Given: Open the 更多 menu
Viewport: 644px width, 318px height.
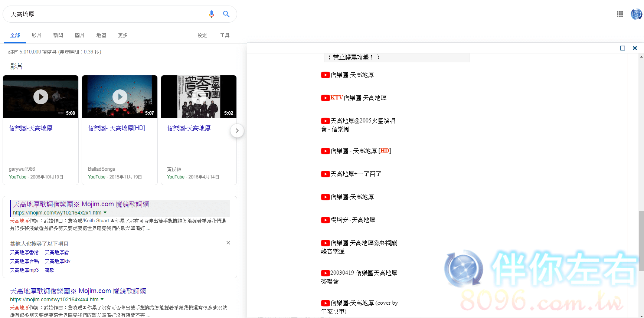Looking at the screenshot, I should pos(122,35).
